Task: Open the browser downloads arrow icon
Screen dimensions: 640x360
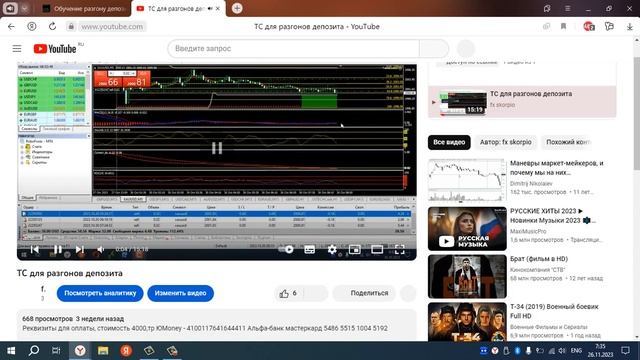Action: coord(629,27)
